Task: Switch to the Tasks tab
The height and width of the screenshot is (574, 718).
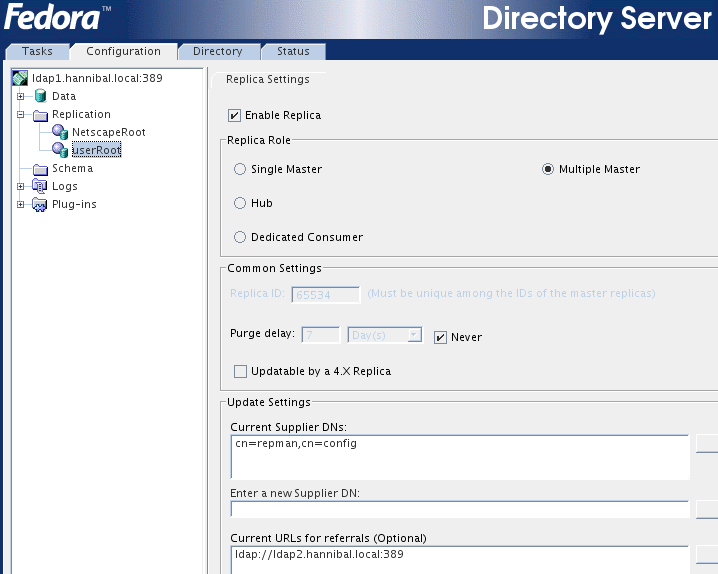Action: click(x=37, y=51)
